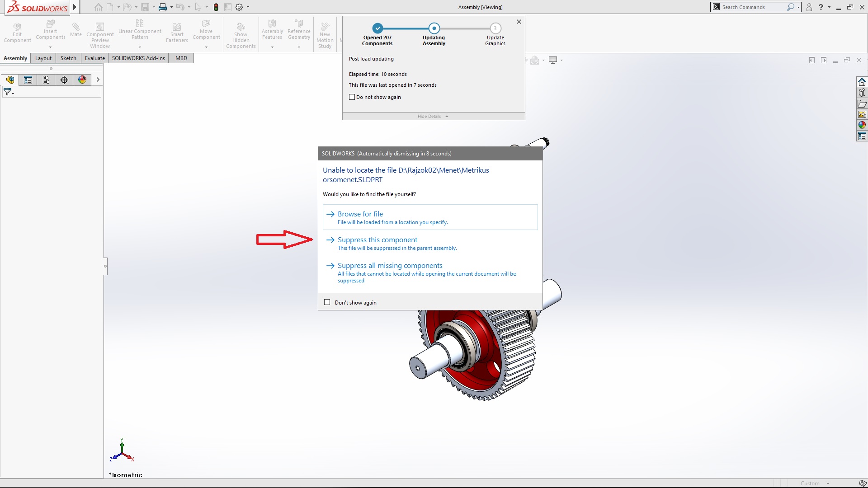Check the Do not show again box
This screenshot has width=868, height=488.
tap(352, 97)
